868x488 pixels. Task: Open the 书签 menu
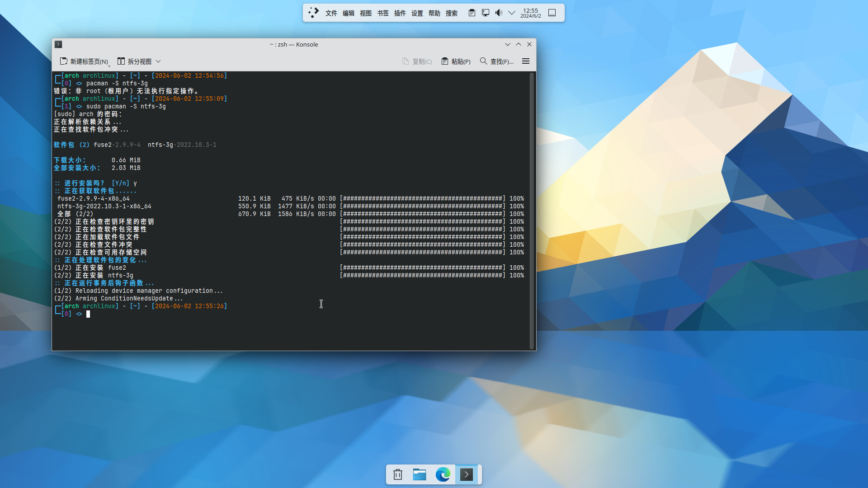pyautogui.click(x=382, y=13)
